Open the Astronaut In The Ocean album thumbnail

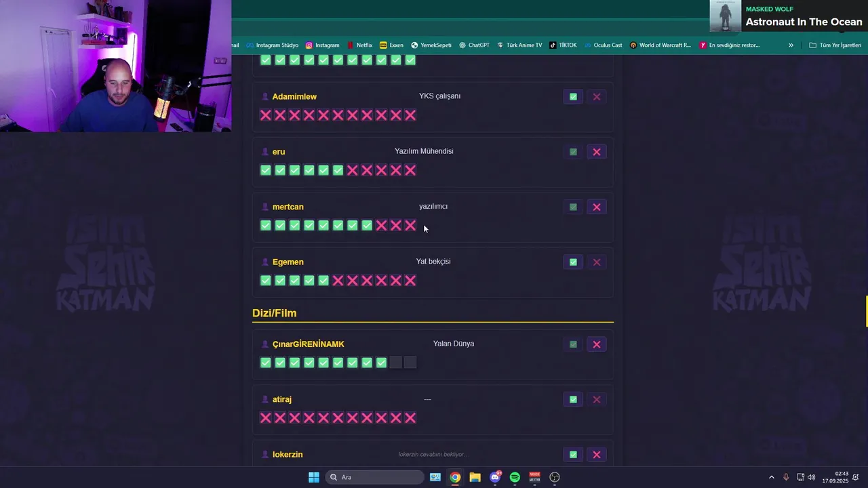tap(725, 16)
